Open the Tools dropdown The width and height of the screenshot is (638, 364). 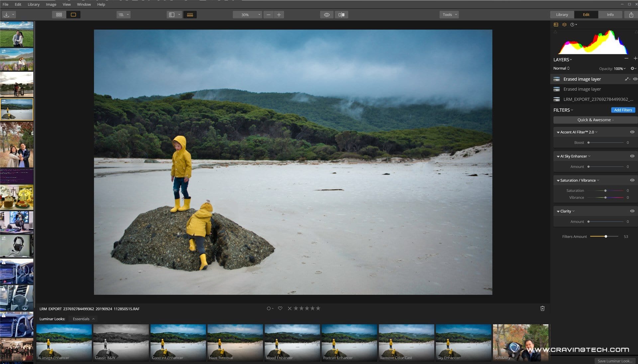pyautogui.click(x=449, y=15)
